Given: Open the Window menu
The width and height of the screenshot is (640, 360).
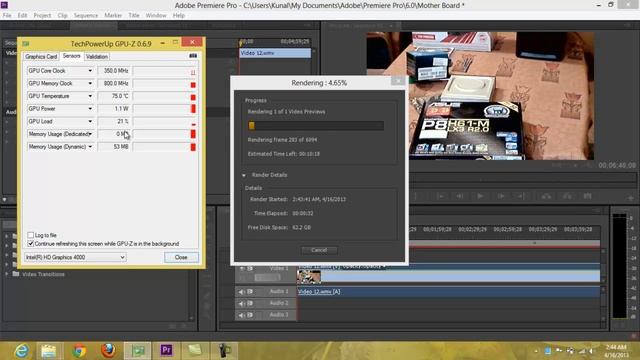Looking at the screenshot, I should click(156, 15).
